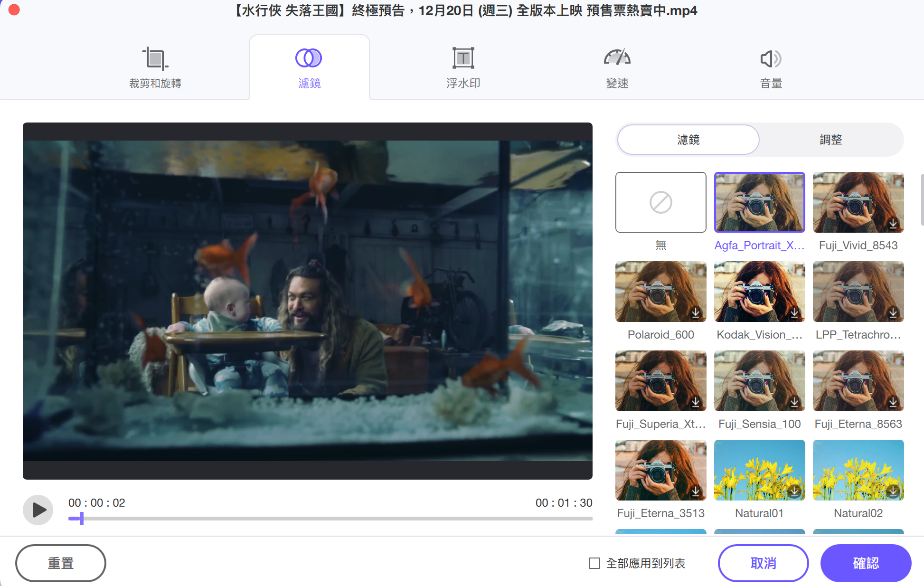Click download icon on Fuji_Vivid_8543 filter

(893, 223)
